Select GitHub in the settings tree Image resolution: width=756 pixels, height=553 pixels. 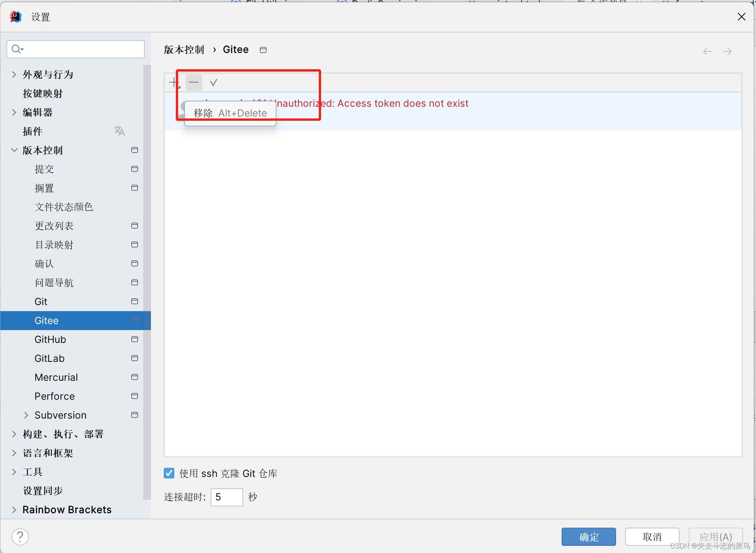point(50,339)
